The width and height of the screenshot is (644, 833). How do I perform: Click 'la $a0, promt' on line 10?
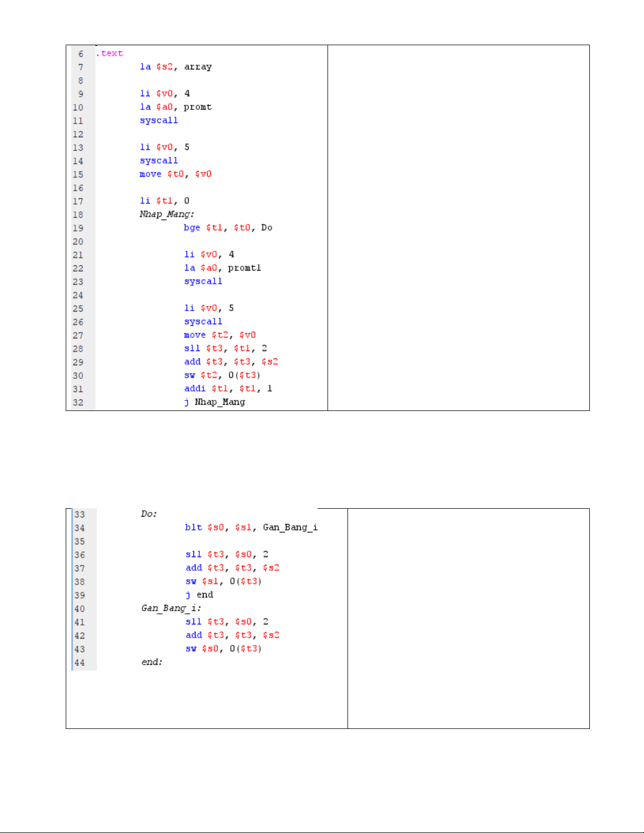click(x=176, y=107)
